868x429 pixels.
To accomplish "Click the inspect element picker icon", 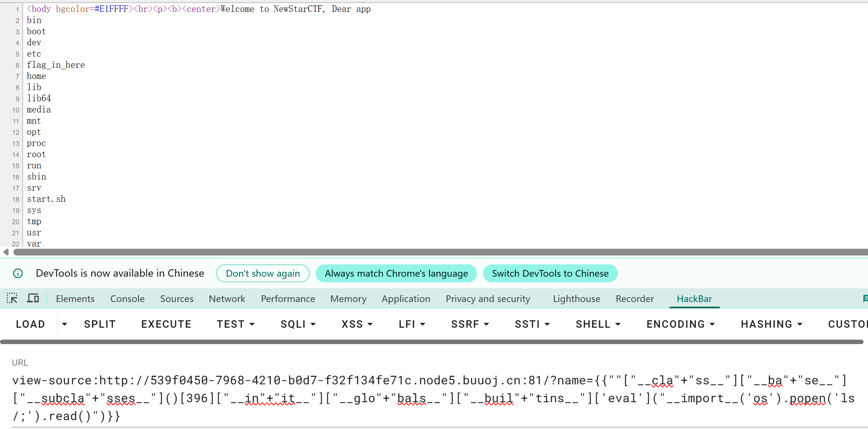I will coord(12,298).
